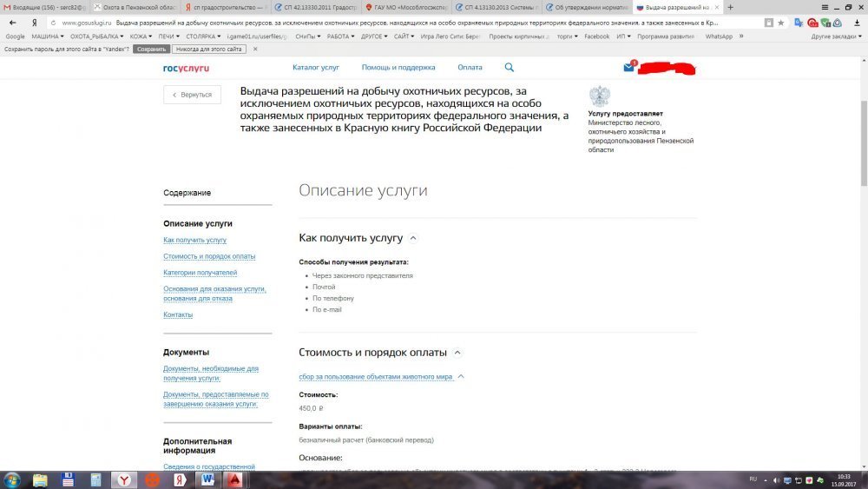The width and height of the screenshot is (868, 489).
Task: Click the reader mode icon in address bar
Action: pyautogui.click(x=769, y=23)
